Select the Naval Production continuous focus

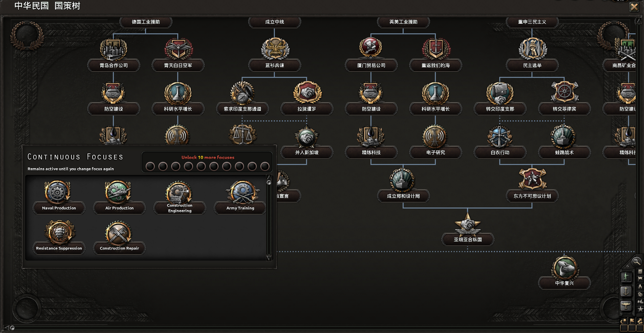coord(59,197)
